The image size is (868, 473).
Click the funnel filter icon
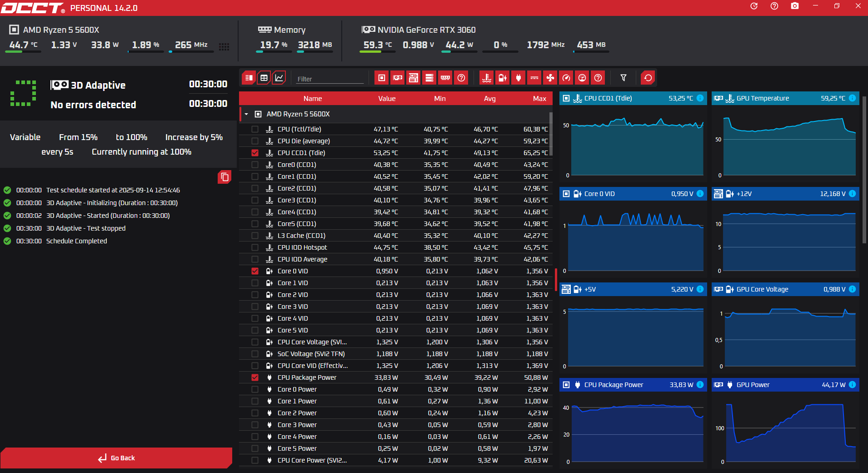(624, 78)
